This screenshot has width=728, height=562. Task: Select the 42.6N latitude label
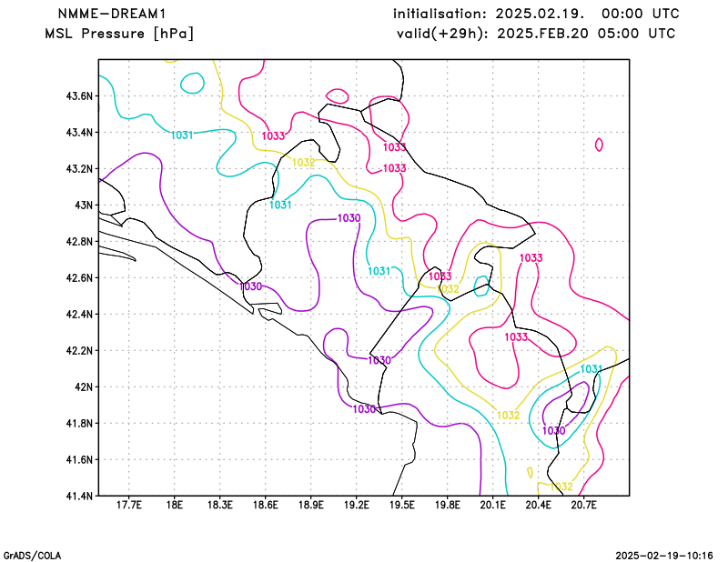click(79, 278)
